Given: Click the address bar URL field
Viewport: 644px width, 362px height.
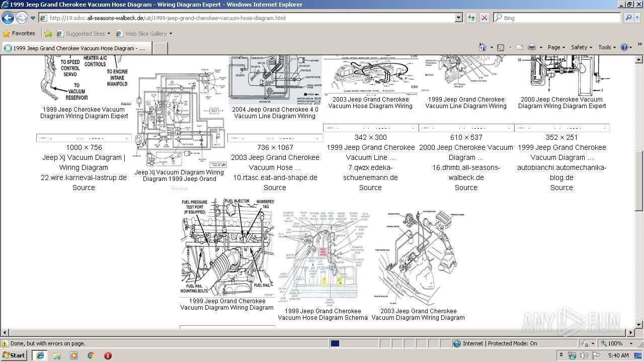Looking at the screenshot, I should pyautogui.click(x=247, y=18).
